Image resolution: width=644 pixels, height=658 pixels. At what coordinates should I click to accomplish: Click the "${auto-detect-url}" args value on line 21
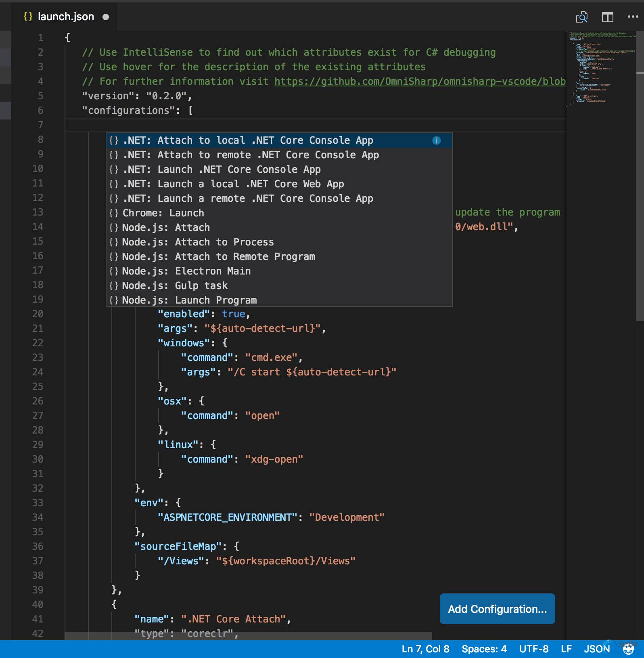[262, 329]
